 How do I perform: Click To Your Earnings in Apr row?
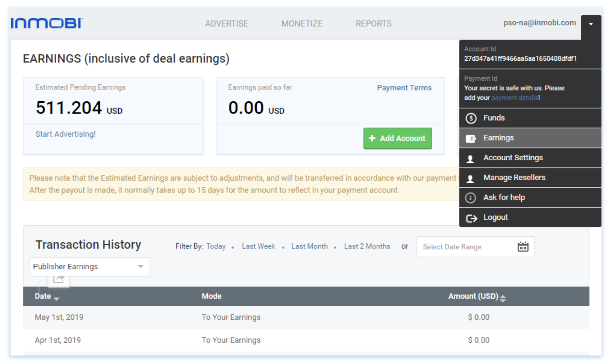231,340
